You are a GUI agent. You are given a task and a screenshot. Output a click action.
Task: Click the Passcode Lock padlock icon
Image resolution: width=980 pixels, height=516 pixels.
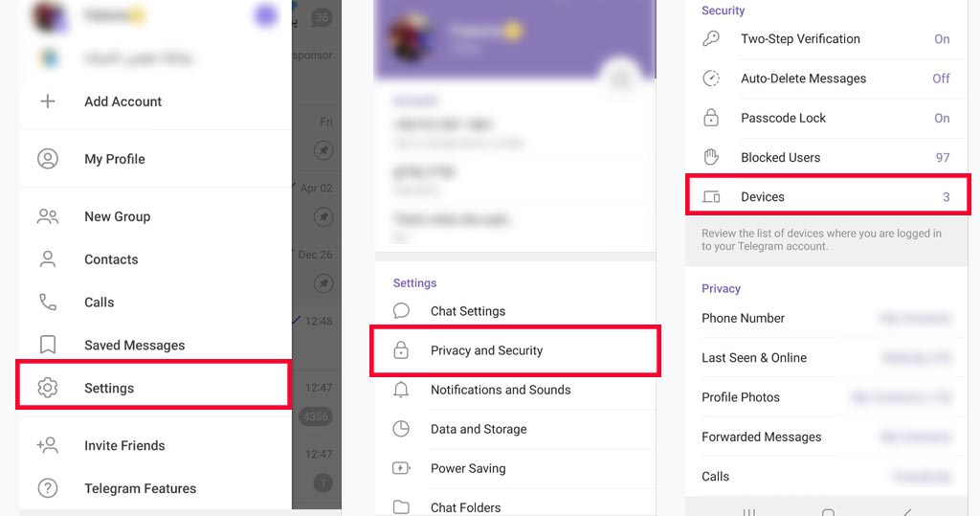(x=711, y=118)
